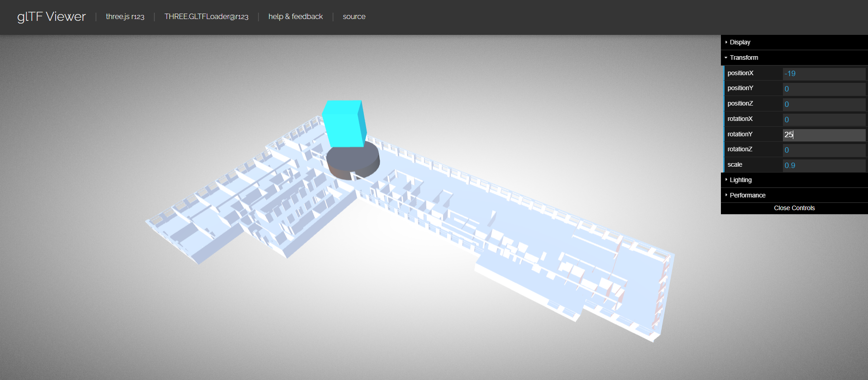Focus the positionZ input field
This screenshot has height=380, width=868.
(x=824, y=104)
